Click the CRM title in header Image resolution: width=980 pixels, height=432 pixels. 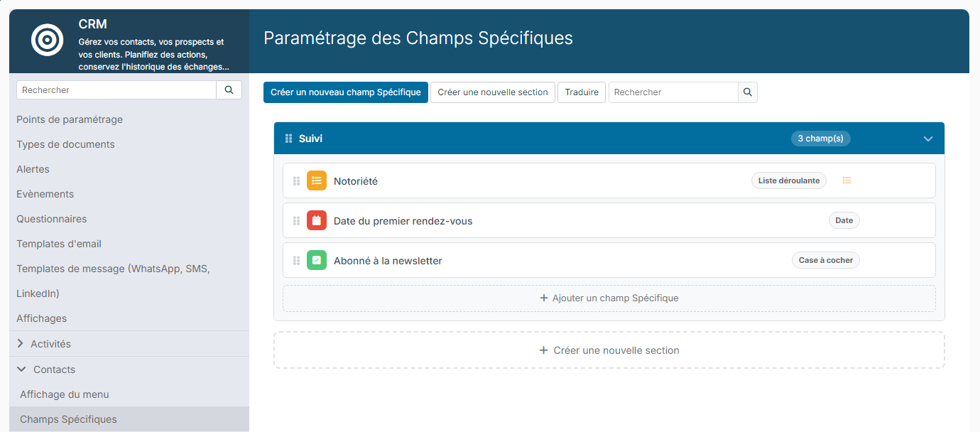[x=93, y=24]
